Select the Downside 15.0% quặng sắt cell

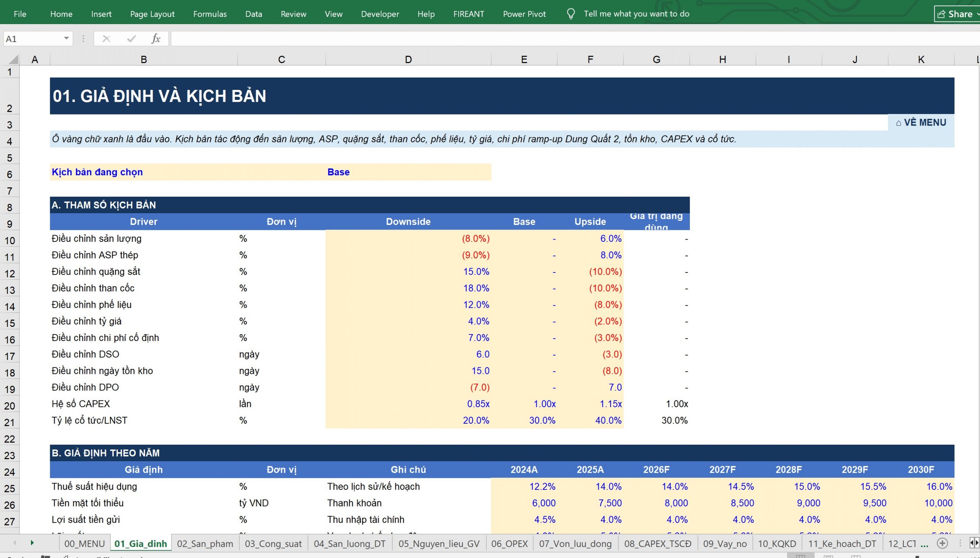coord(408,272)
